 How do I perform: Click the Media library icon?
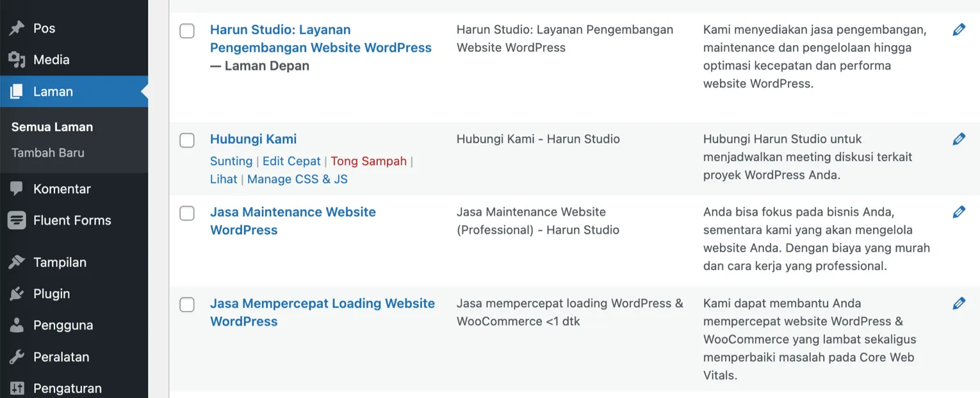pos(17,60)
